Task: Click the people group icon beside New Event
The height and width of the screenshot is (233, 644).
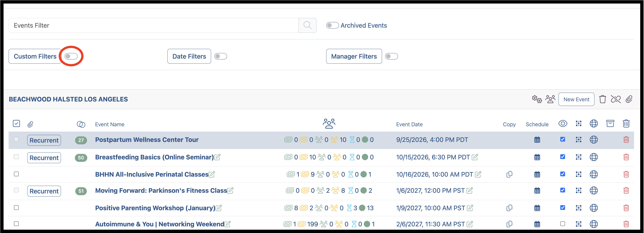Action: (x=550, y=99)
